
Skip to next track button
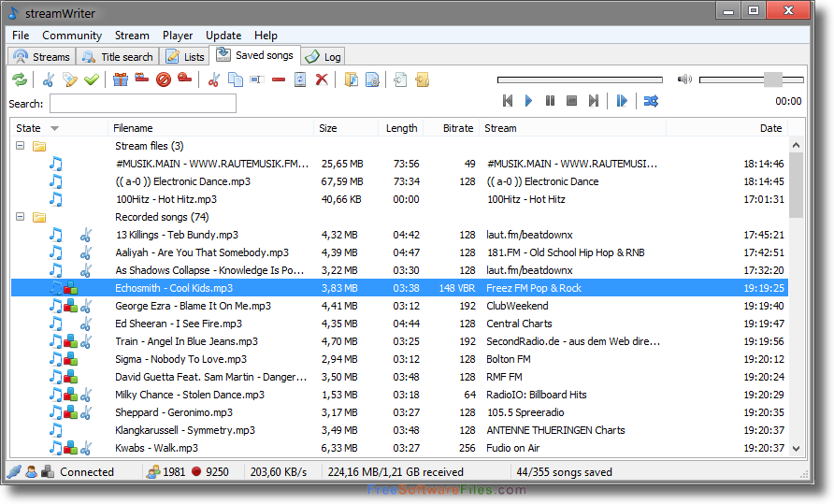point(593,101)
